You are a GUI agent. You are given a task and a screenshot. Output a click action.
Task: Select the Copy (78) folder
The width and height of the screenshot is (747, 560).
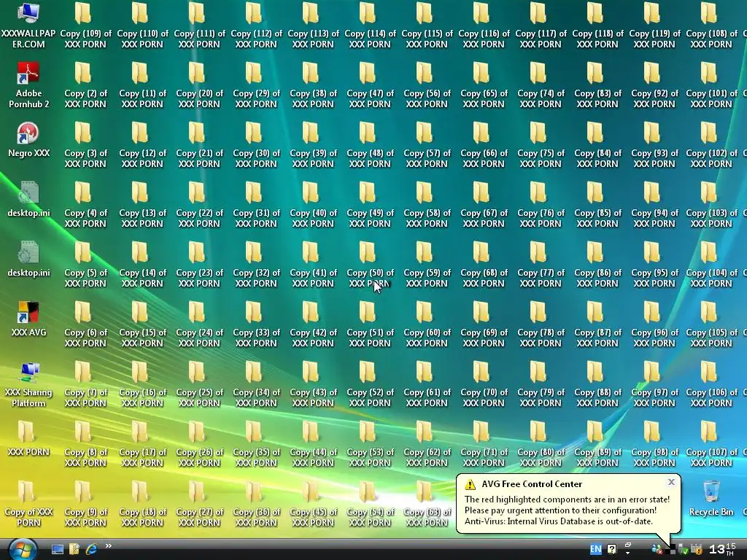click(x=541, y=324)
